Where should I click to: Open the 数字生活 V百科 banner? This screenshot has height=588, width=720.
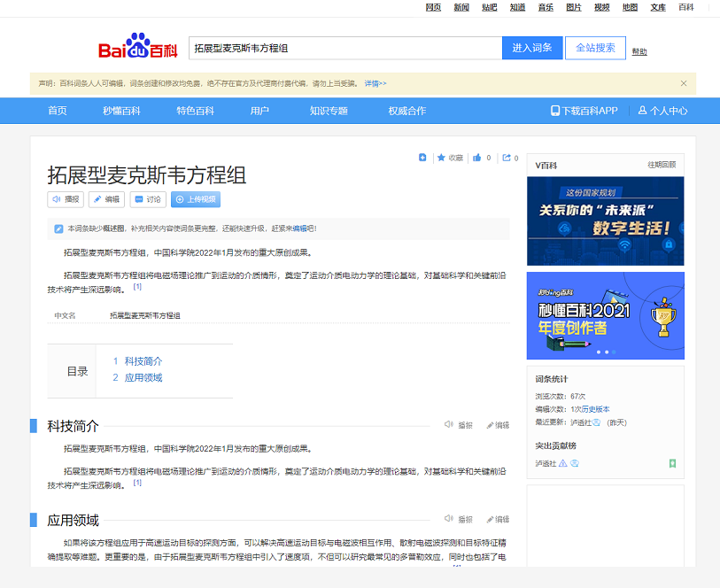point(605,220)
